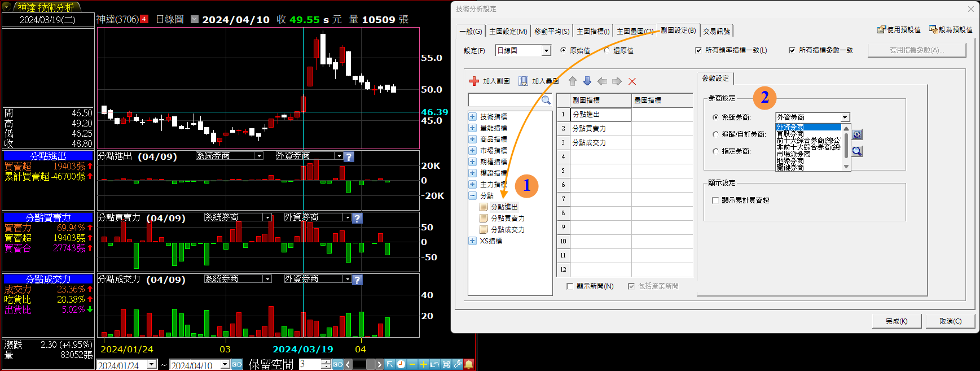Click the 取消(C) button
This screenshot has width=980, height=371.
pyautogui.click(x=950, y=321)
